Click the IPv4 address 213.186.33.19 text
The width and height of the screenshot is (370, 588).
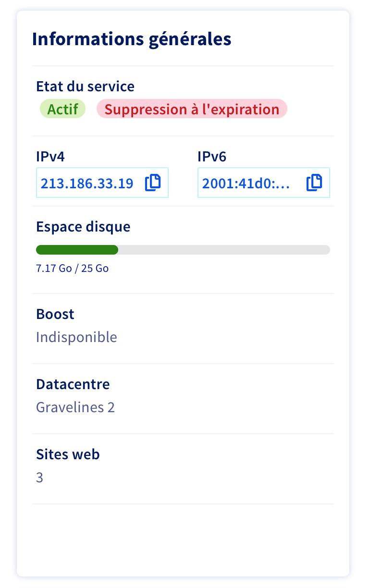87,183
